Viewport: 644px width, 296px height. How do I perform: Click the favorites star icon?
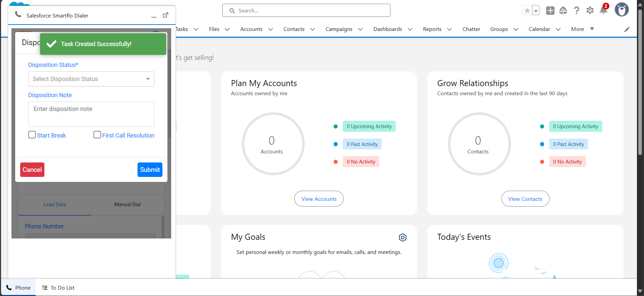click(x=527, y=11)
